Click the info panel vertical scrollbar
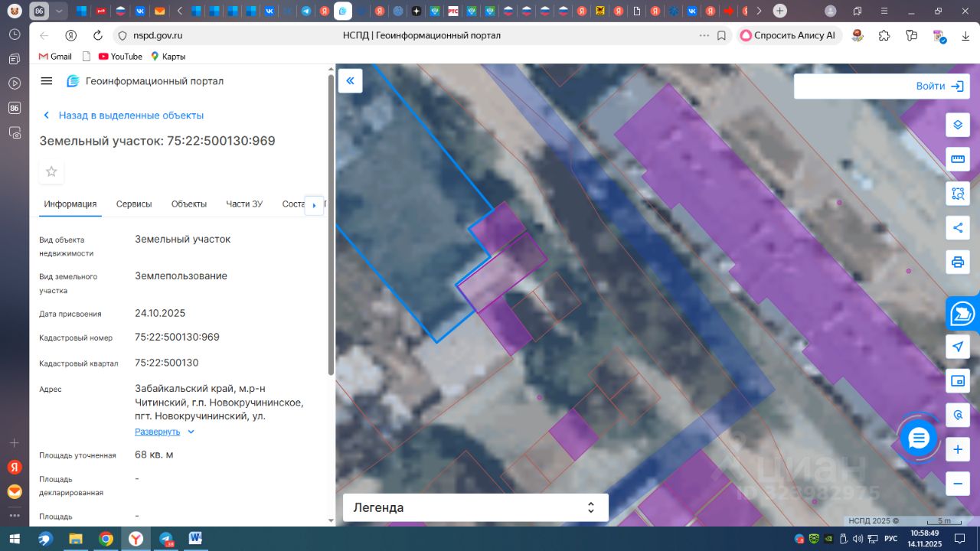This screenshot has width=980, height=551. (331, 226)
